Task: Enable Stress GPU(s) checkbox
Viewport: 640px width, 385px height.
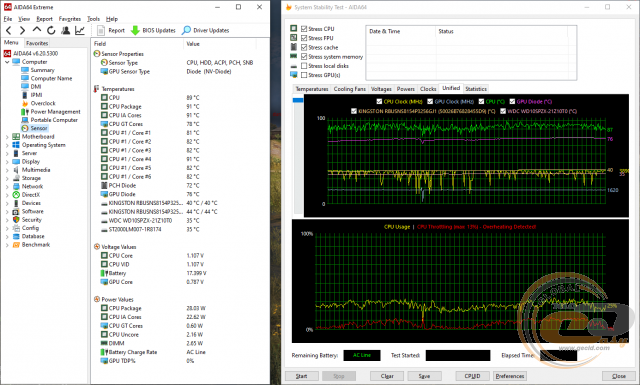Action: tap(304, 75)
